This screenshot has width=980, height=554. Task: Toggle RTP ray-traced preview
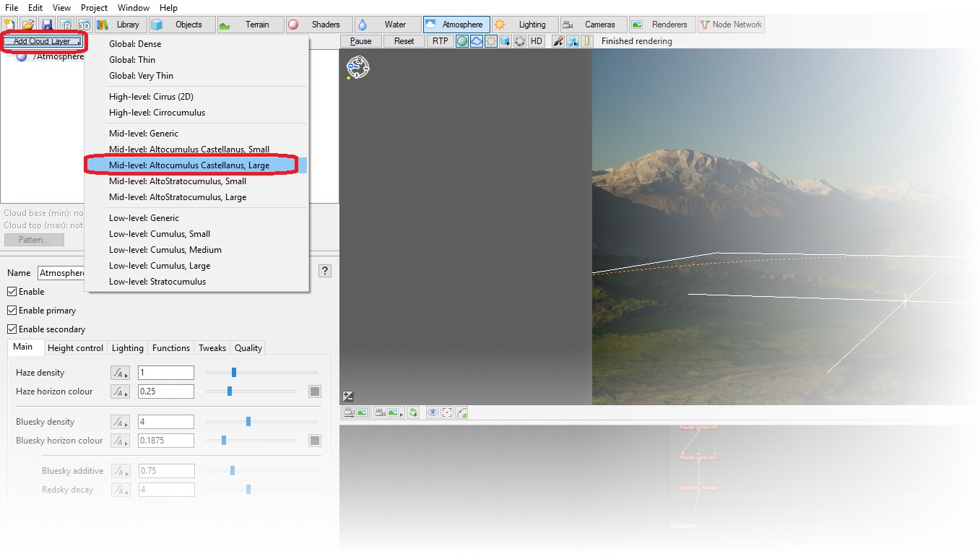pyautogui.click(x=441, y=41)
